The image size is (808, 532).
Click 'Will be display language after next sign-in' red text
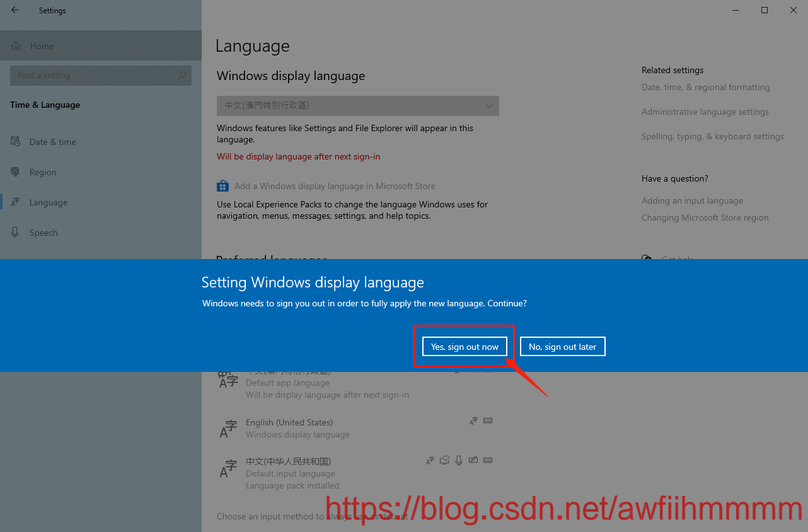pyautogui.click(x=299, y=156)
